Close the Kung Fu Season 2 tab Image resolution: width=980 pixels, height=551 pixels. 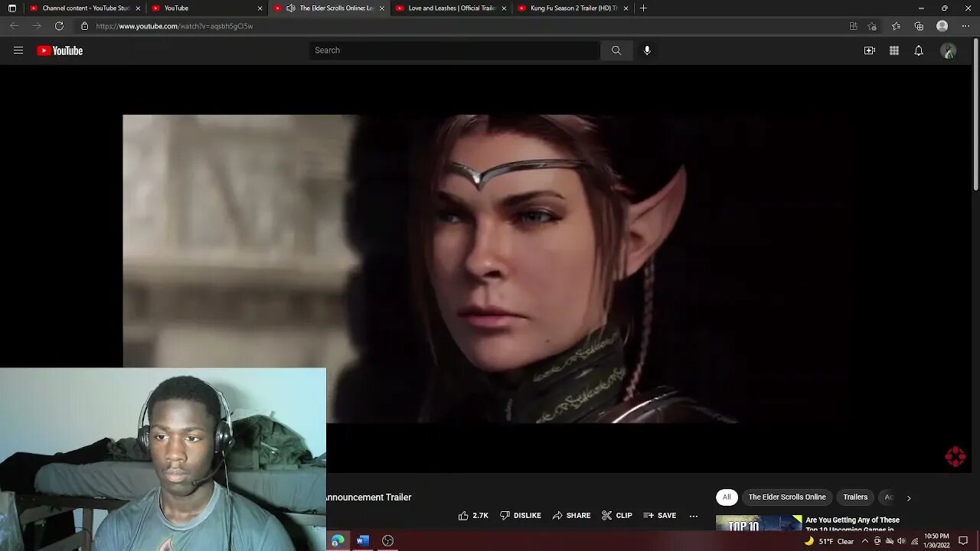click(x=626, y=8)
